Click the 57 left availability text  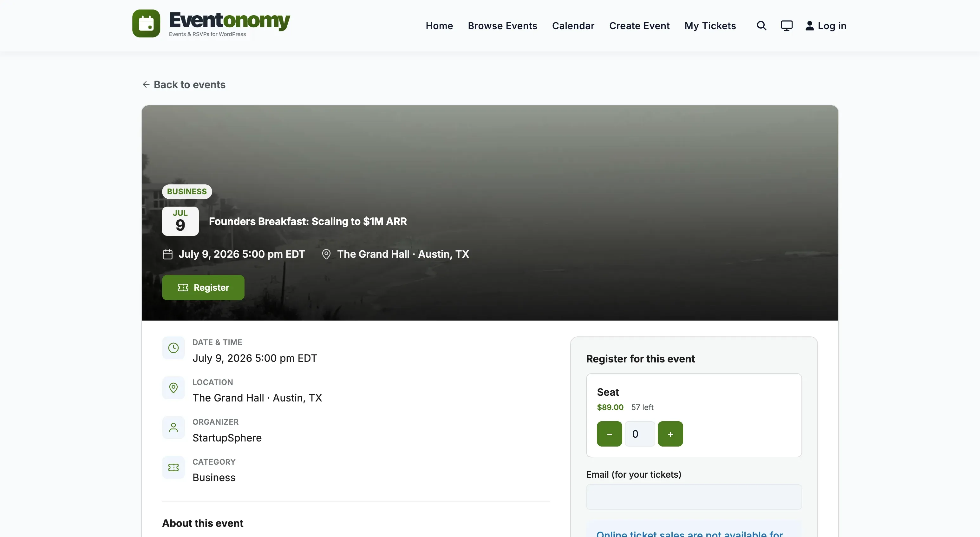coord(642,407)
